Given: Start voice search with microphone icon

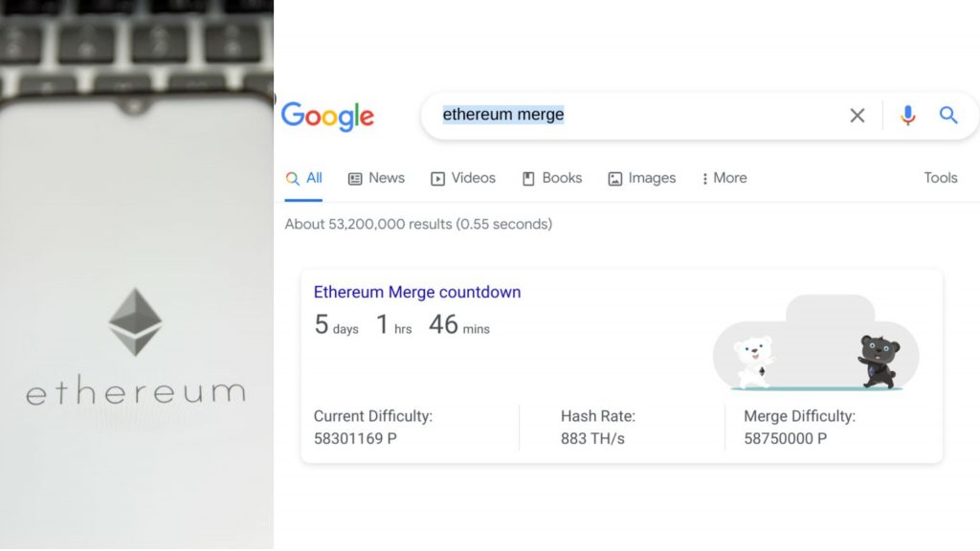Looking at the screenshot, I should coord(908,116).
